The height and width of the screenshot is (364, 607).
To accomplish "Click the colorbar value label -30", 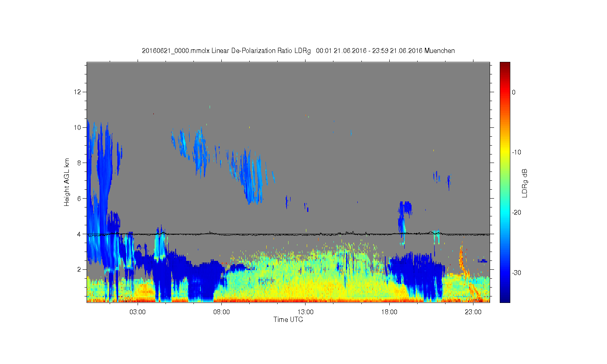I will (x=516, y=273).
